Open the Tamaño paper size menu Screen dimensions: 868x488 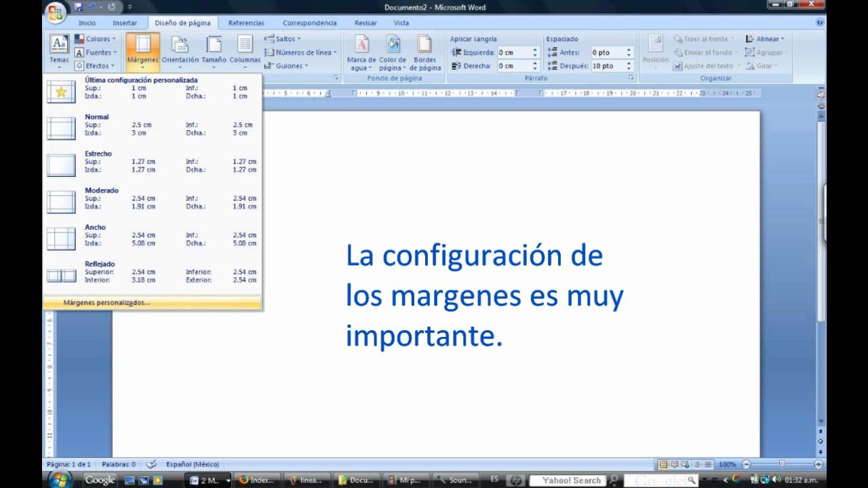point(214,52)
